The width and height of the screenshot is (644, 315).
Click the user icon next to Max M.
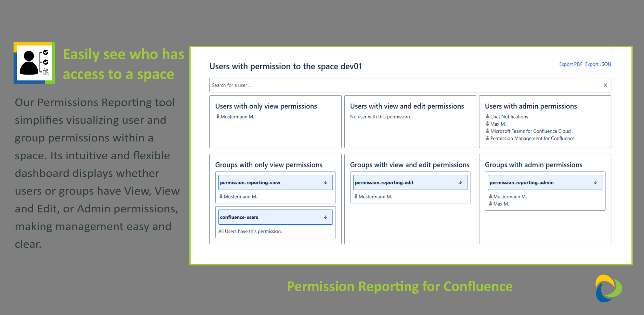[487, 124]
